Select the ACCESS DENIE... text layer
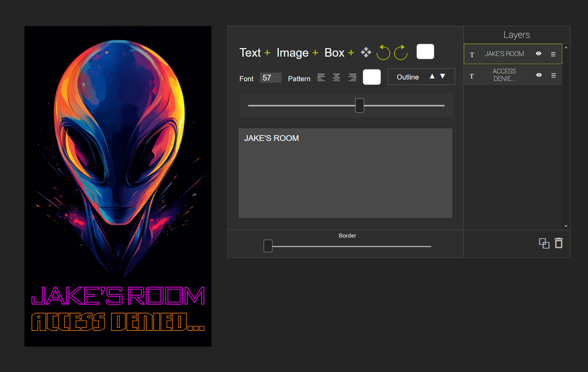This screenshot has height=372, width=588. tap(504, 75)
